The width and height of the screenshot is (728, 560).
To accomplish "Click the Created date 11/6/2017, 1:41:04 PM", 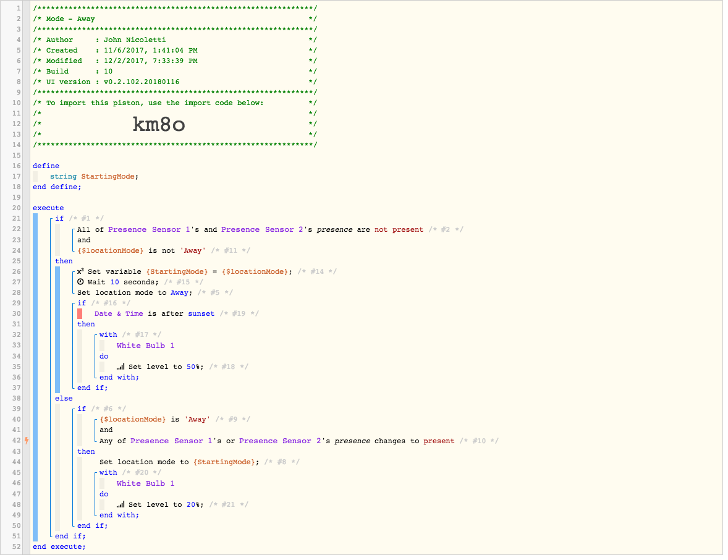I will point(151,50).
